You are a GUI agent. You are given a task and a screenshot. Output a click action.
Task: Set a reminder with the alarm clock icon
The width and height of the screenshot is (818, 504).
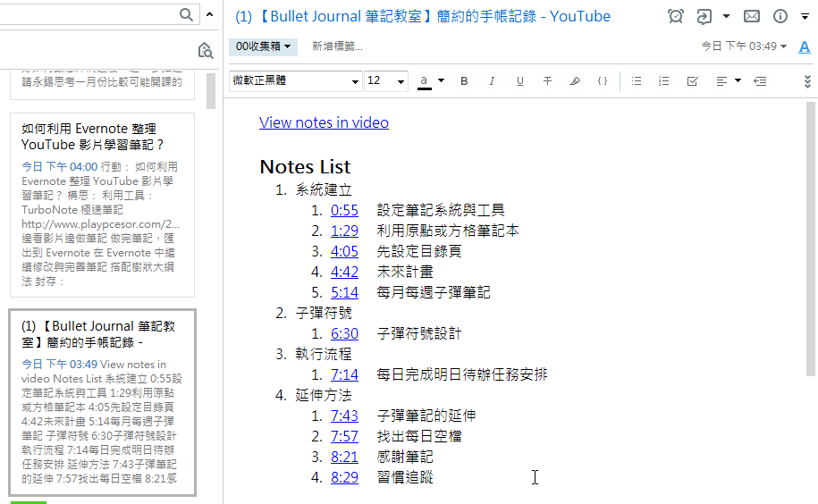(x=676, y=16)
